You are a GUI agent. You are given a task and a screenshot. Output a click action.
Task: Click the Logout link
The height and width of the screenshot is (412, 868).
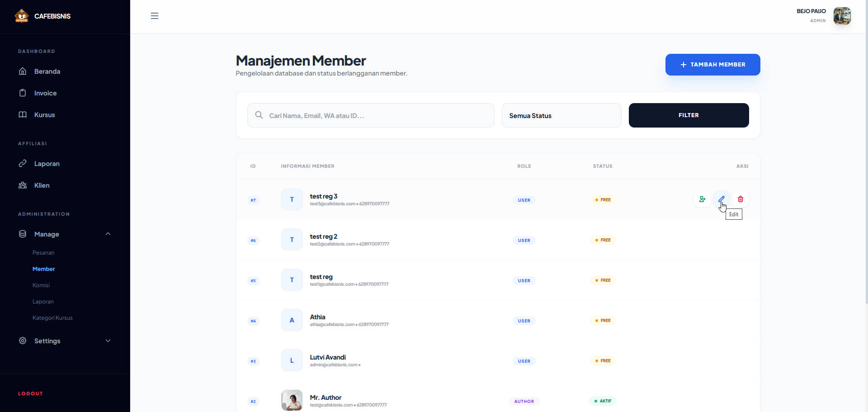click(x=30, y=393)
